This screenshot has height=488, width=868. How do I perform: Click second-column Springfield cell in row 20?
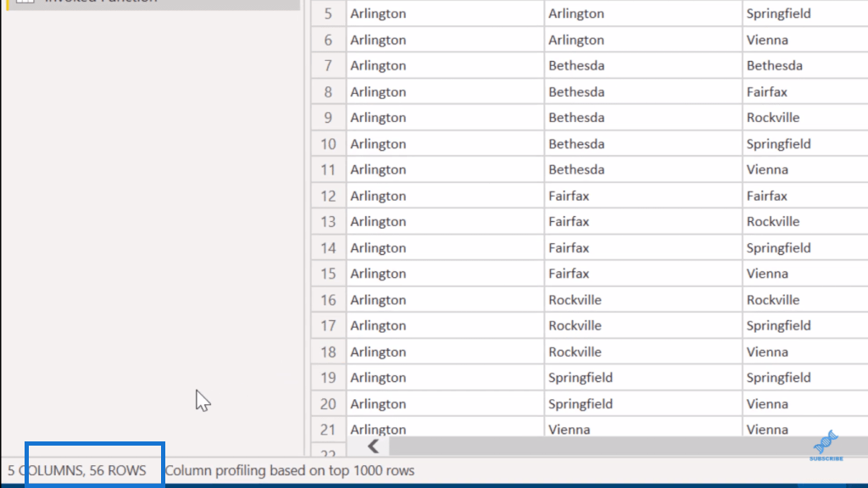pyautogui.click(x=643, y=404)
